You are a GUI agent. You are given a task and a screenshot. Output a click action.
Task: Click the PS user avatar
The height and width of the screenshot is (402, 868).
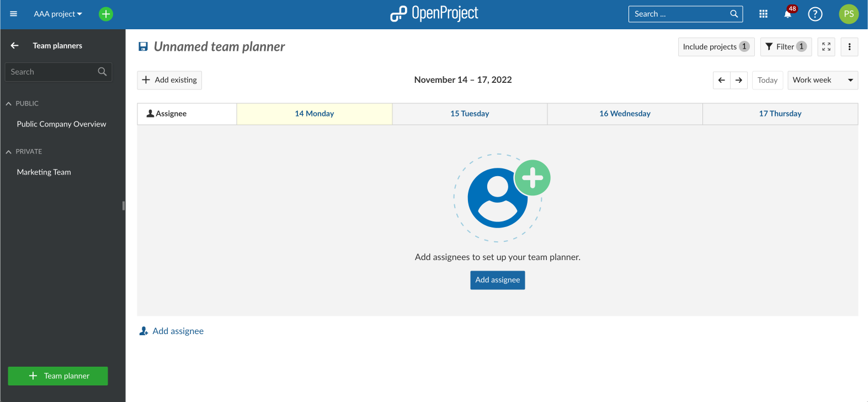pos(849,14)
